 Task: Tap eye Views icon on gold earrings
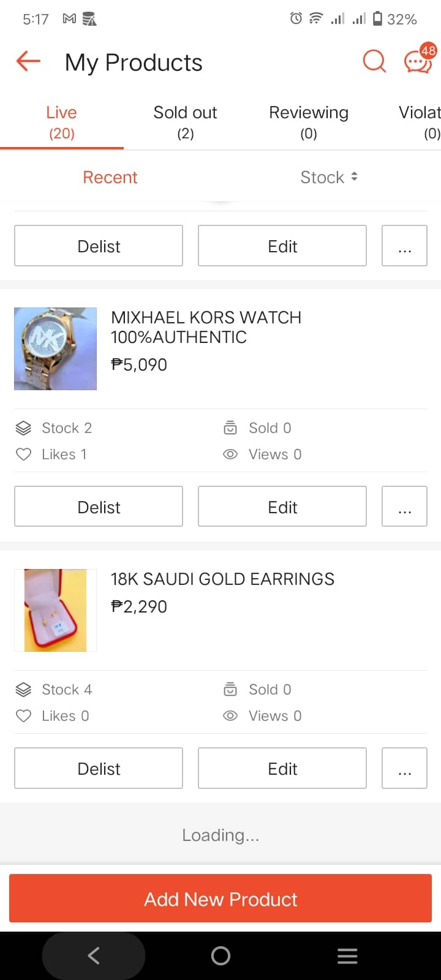pos(230,716)
